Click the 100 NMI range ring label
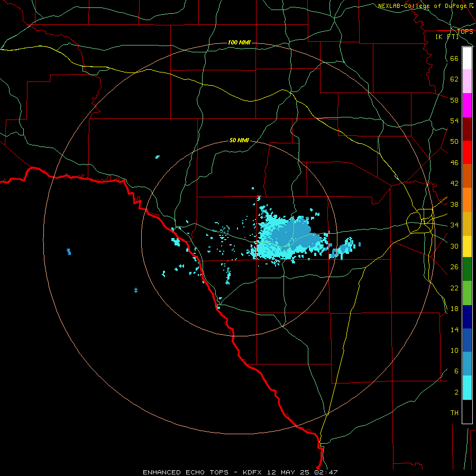Image resolution: width=476 pixels, height=476 pixels. pos(239,42)
